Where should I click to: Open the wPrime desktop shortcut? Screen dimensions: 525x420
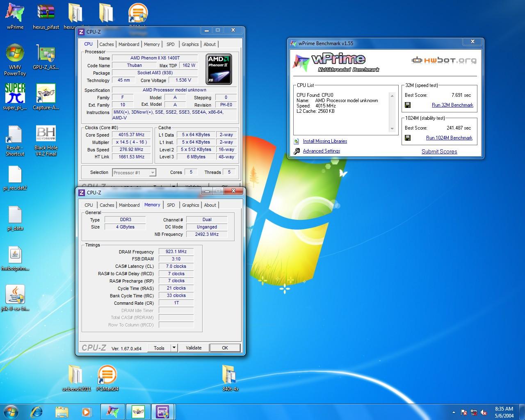(15, 16)
